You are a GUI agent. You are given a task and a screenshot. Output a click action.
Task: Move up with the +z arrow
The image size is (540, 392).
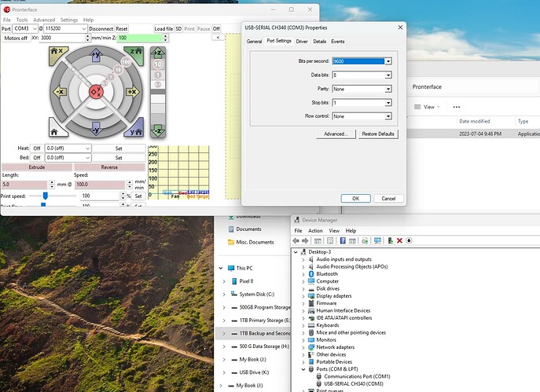[x=157, y=53]
